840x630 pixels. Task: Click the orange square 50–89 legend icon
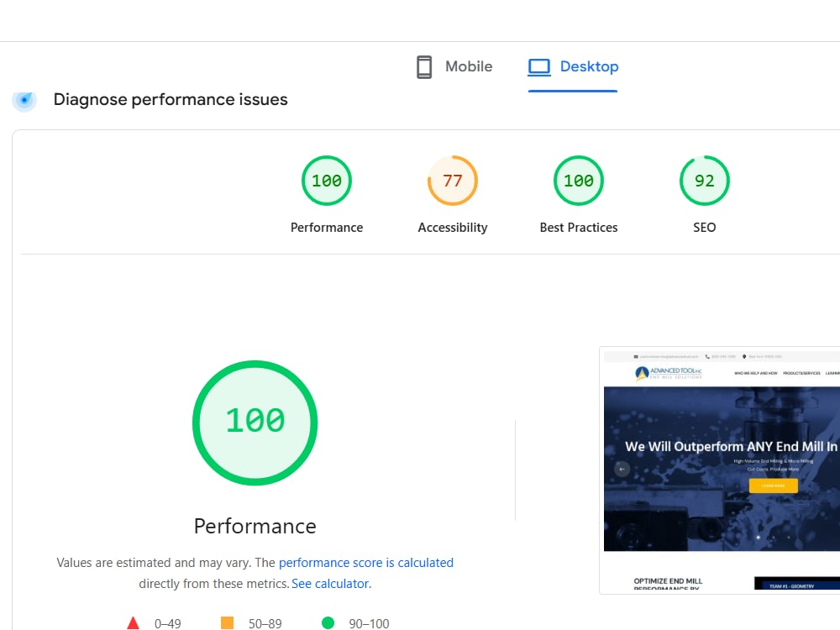point(227,623)
